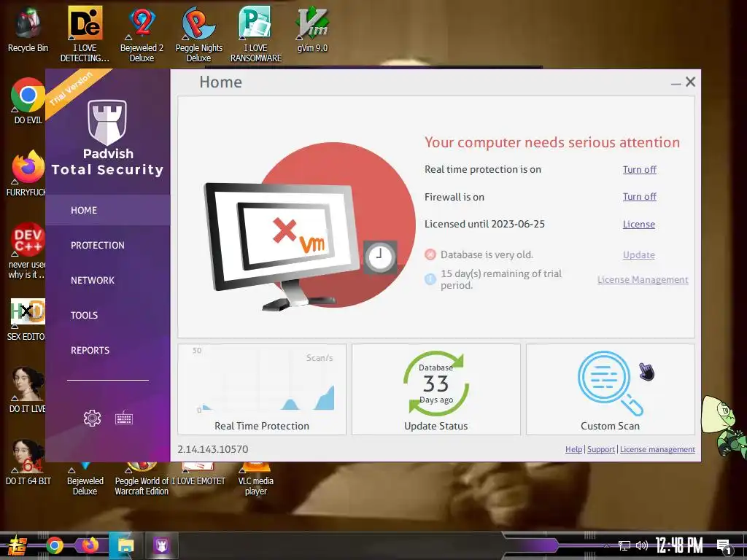
Task: Select the VLC media player desktop icon
Action: tap(256, 479)
